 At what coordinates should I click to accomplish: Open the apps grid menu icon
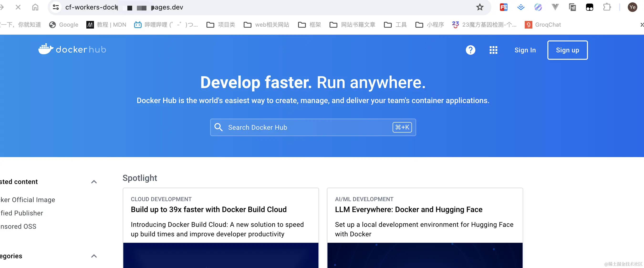pos(493,50)
